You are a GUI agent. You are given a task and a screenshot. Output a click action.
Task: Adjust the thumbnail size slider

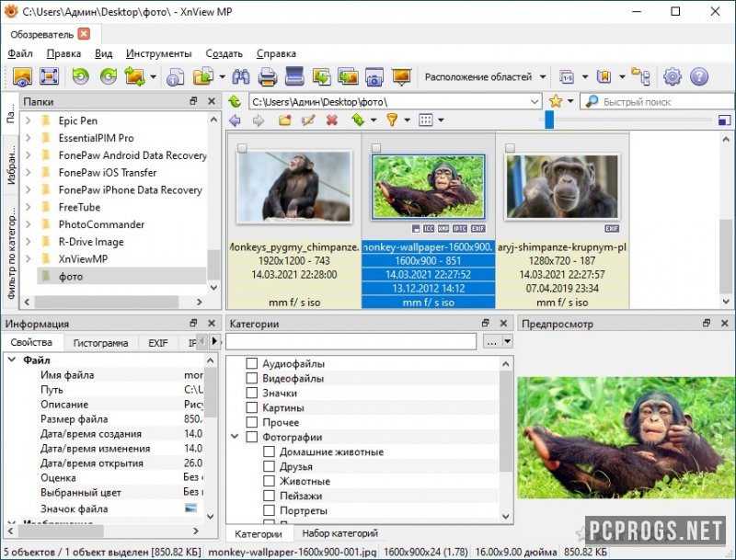[x=549, y=120]
